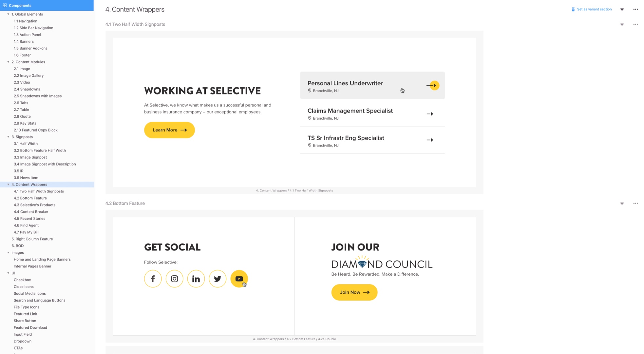This screenshot has height=354, width=644.
Task: Click the Learn More button
Action: point(169,130)
